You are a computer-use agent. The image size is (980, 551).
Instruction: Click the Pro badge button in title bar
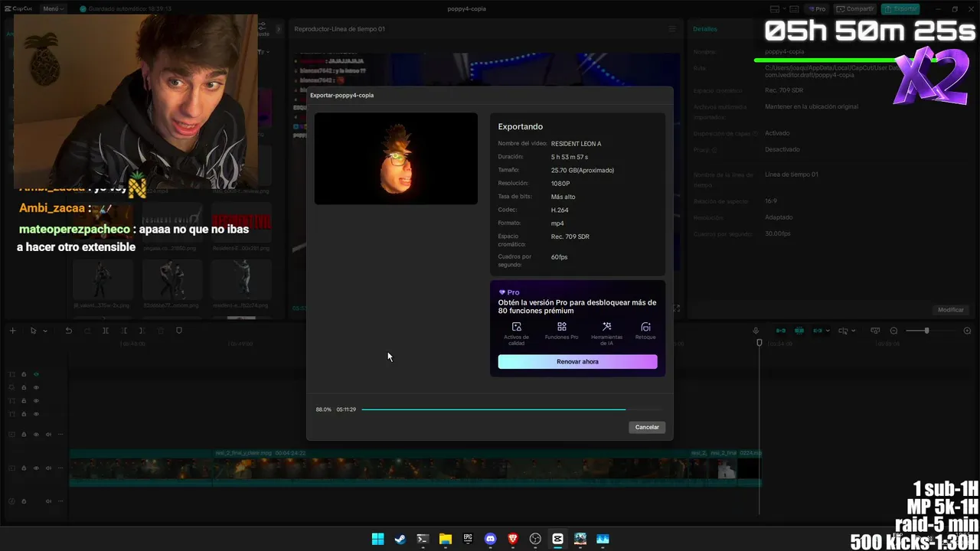[818, 8]
